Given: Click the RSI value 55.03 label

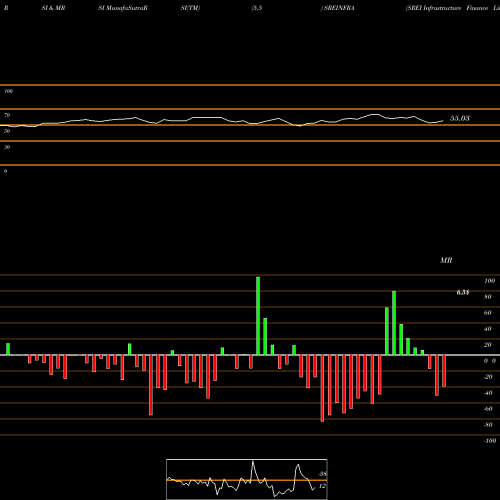Looking at the screenshot, I should coord(460,118).
